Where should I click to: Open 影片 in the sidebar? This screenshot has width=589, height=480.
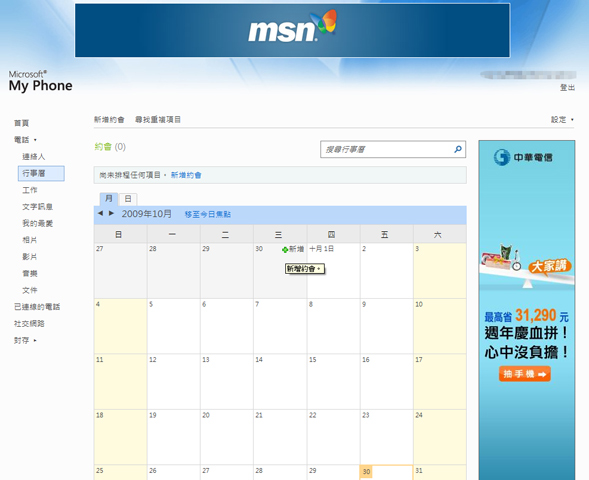click(x=30, y=257)
